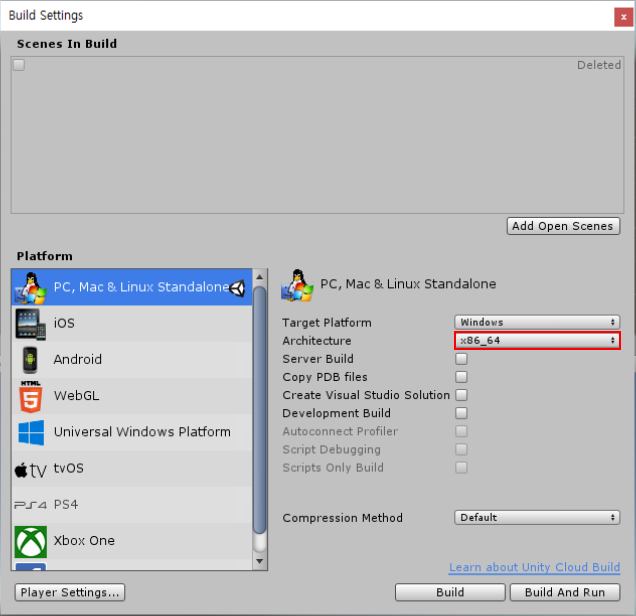Image resolution: width=636 pixels, height=616 pixels.
Task: Select the WebGL platform label
Action: coord(76,396)
